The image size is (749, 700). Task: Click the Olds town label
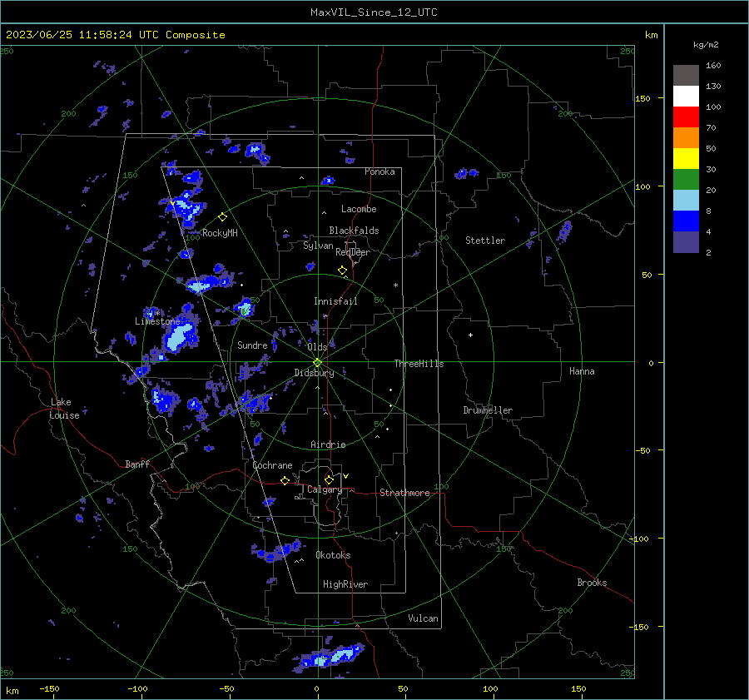click(x=317, y=347)
